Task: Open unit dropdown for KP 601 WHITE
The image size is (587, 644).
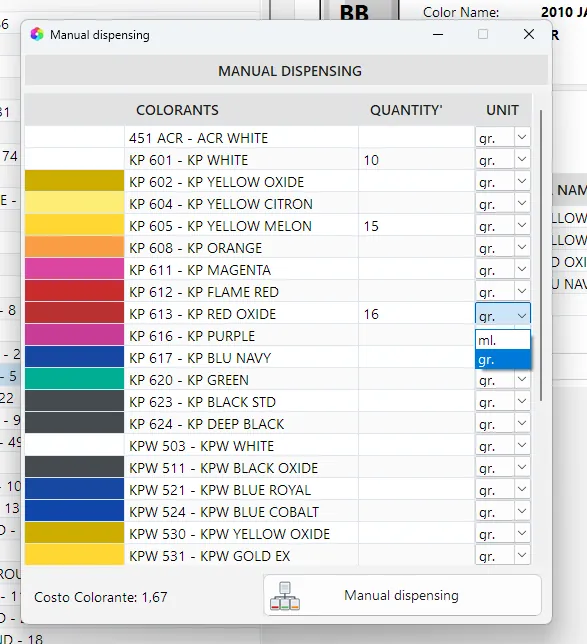Action: tap(522, 159)
